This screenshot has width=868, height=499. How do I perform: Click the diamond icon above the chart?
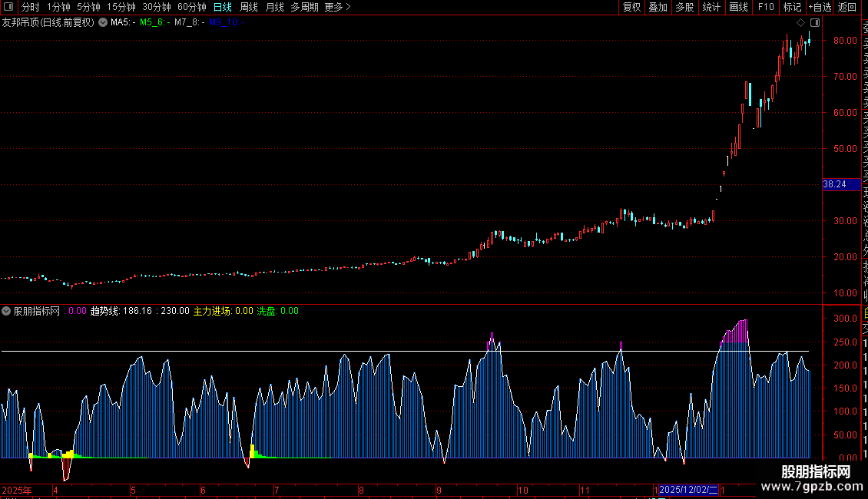[x=800, y=22]
